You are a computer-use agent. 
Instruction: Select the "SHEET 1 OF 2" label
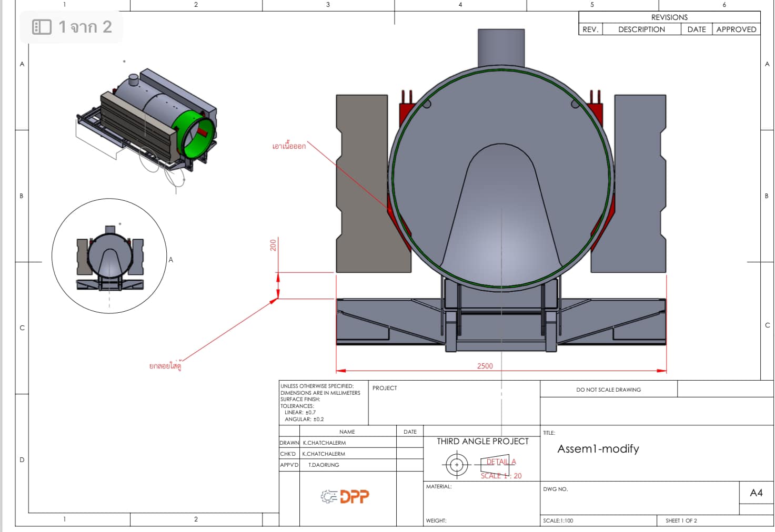click(x=681, y=520)
